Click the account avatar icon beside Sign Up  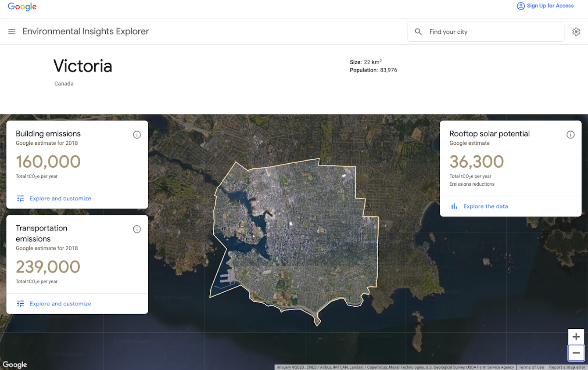521,6
